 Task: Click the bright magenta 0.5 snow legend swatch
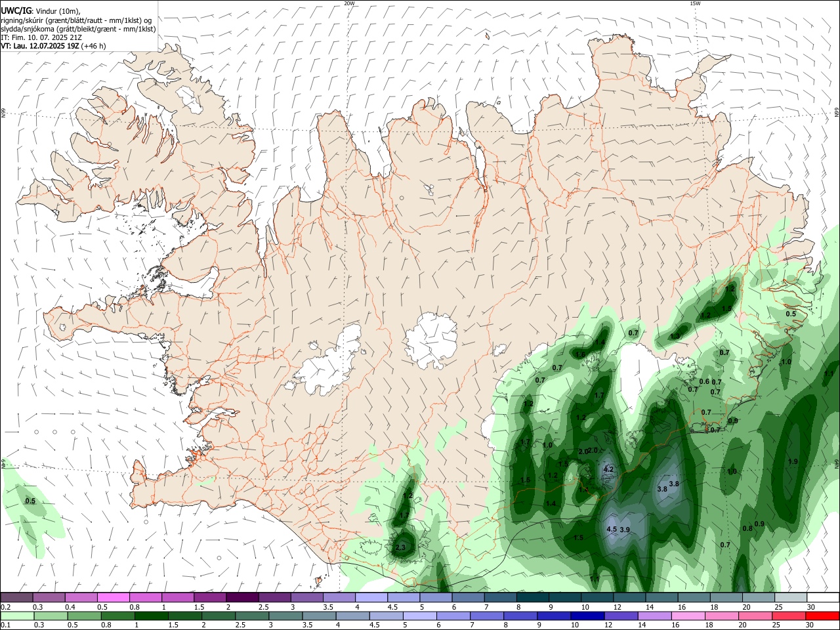(x=114, y=597)
